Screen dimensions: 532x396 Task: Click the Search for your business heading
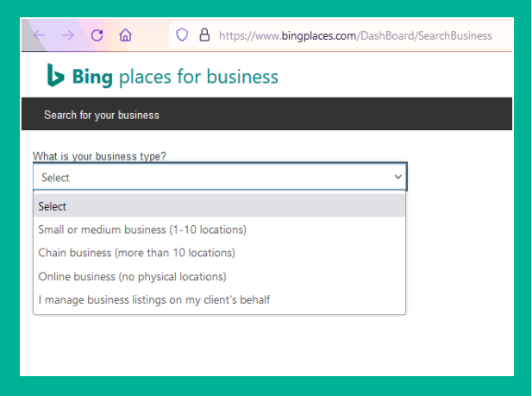(102, 115)
